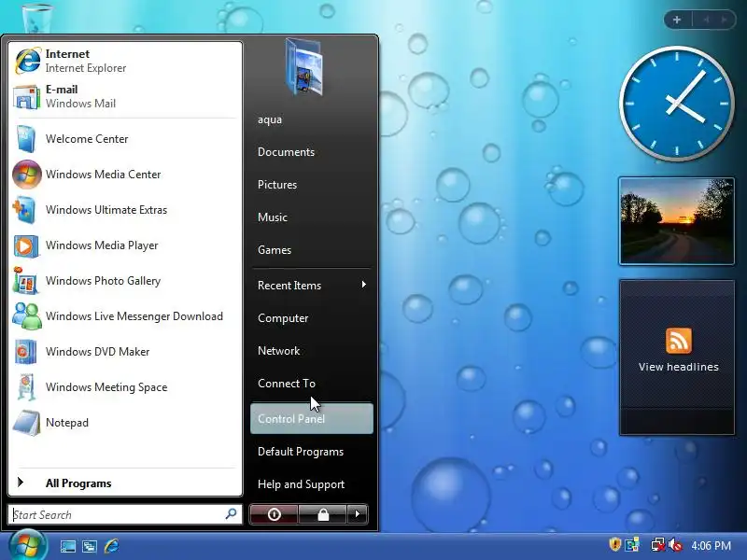
Task: Open the Welcome Center icon
Action: 26,138
